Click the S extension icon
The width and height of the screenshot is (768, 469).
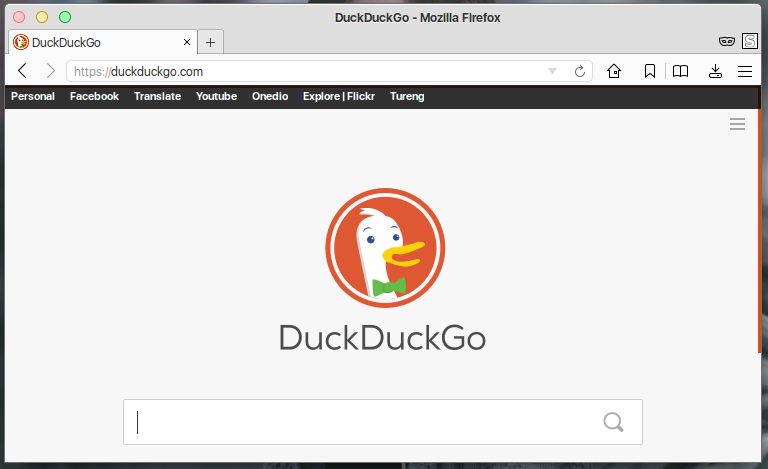click(x=750, y=41)
